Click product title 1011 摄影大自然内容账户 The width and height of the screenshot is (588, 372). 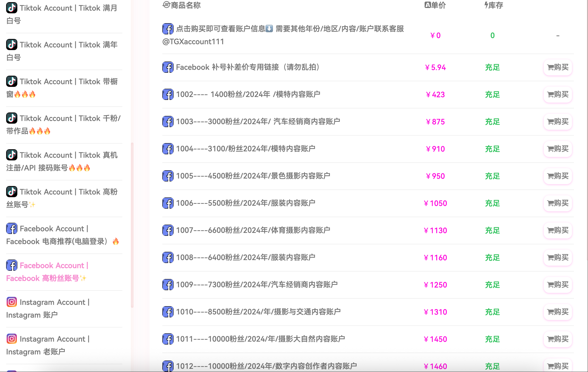(260, 339)
